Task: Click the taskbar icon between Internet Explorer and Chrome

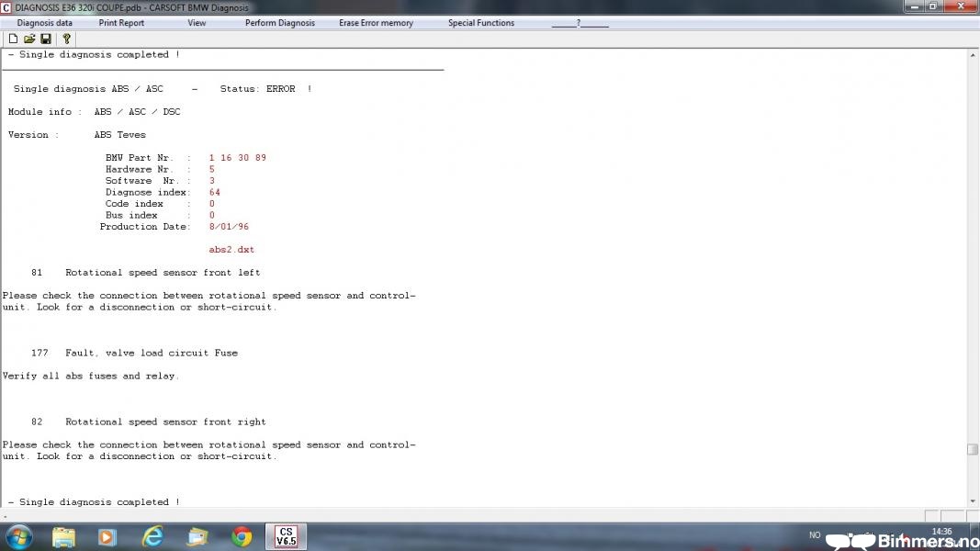Action: pyautogui.click(x=197, y=537)
